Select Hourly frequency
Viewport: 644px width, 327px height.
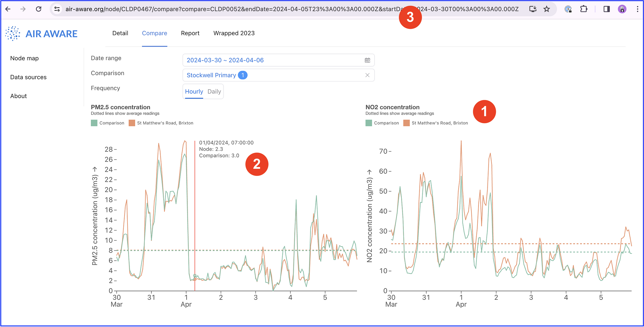pyautogui.click(x=194, y=91)
